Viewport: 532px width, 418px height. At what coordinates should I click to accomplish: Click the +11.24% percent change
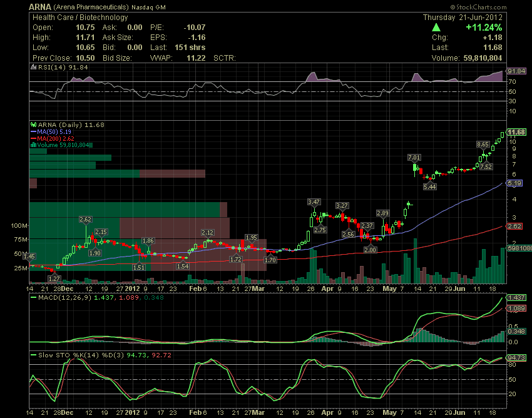coord(484,28)
